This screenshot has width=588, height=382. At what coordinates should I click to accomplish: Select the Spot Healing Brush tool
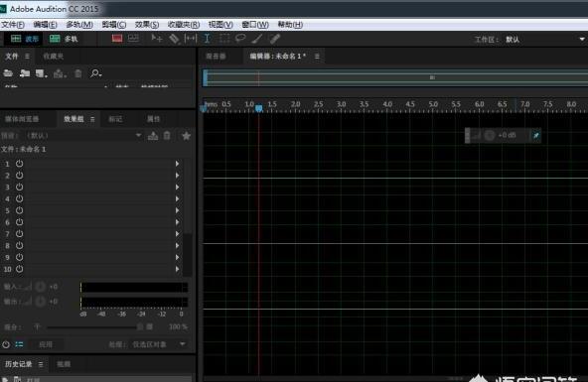[275, 39]
